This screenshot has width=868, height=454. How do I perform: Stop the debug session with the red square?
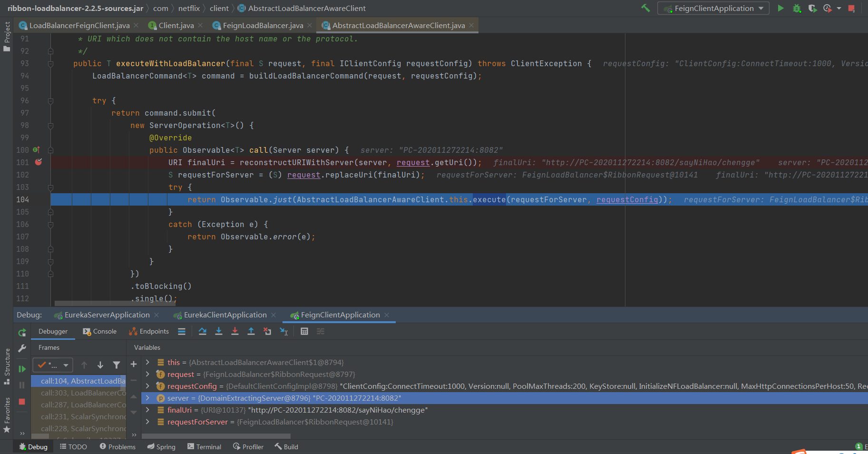pos(22,402)
